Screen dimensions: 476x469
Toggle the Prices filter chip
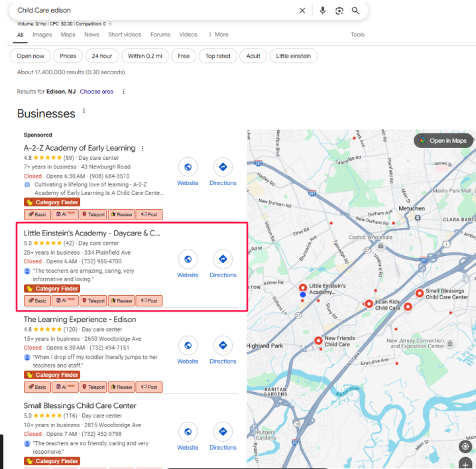point(68,56)
